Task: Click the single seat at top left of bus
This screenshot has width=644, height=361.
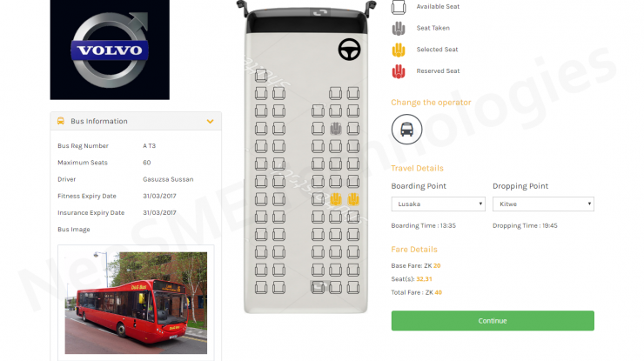Action: [261, 76]
